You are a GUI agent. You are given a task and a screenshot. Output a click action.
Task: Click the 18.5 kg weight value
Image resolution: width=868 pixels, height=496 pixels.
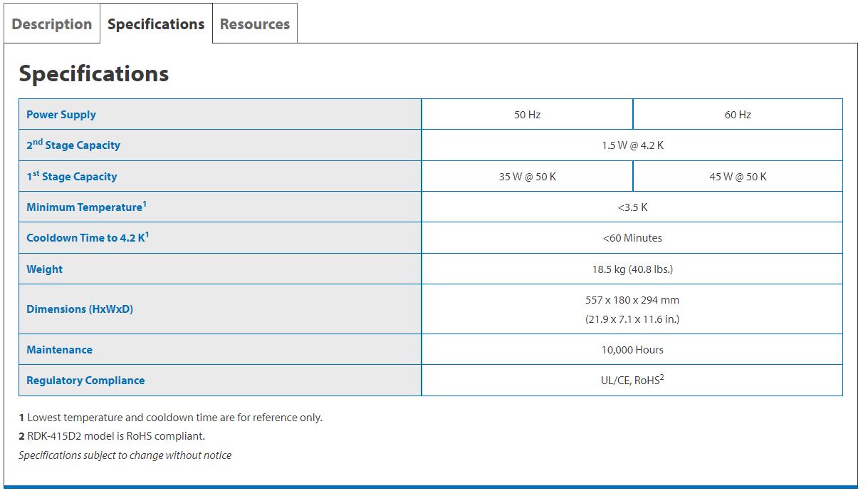click(x=632, y=269)
